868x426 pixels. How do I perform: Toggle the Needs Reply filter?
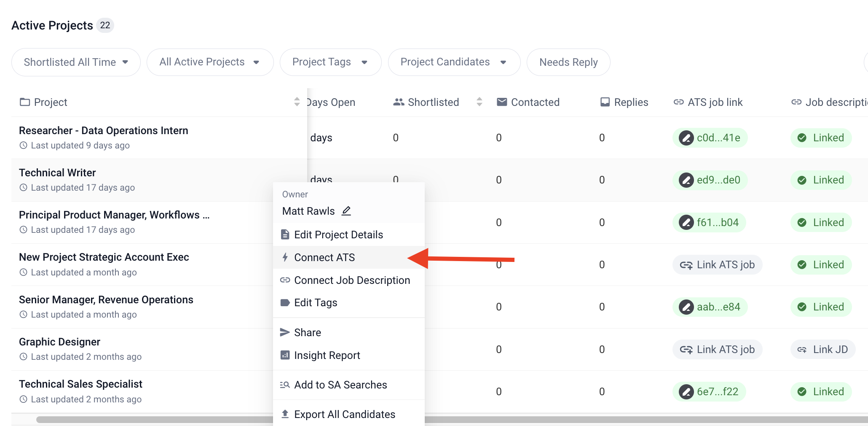click(x=568, y=62)
